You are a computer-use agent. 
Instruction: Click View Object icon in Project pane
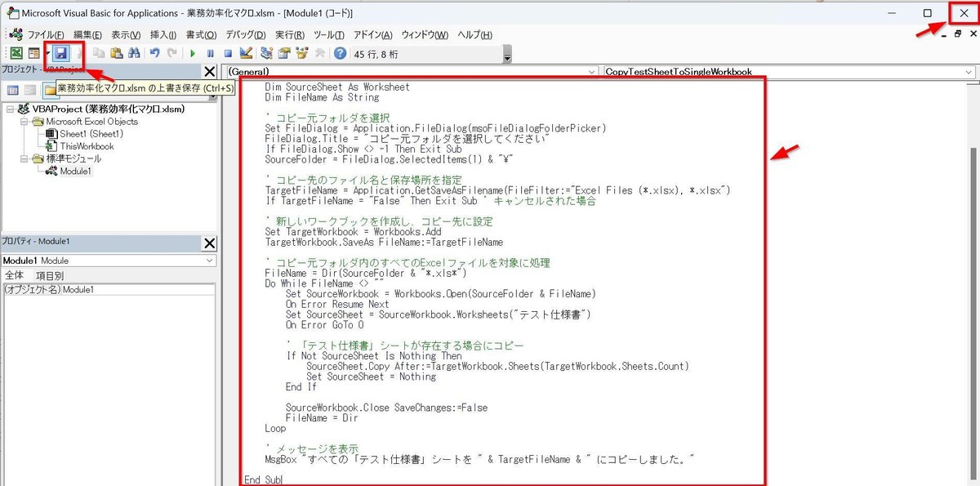pyautogui.click(x=30, y=90)
